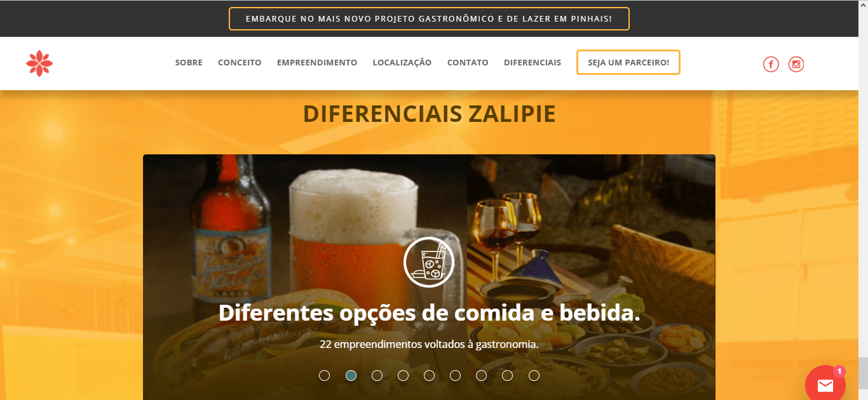Go to the Contato section

coord(468,62)
